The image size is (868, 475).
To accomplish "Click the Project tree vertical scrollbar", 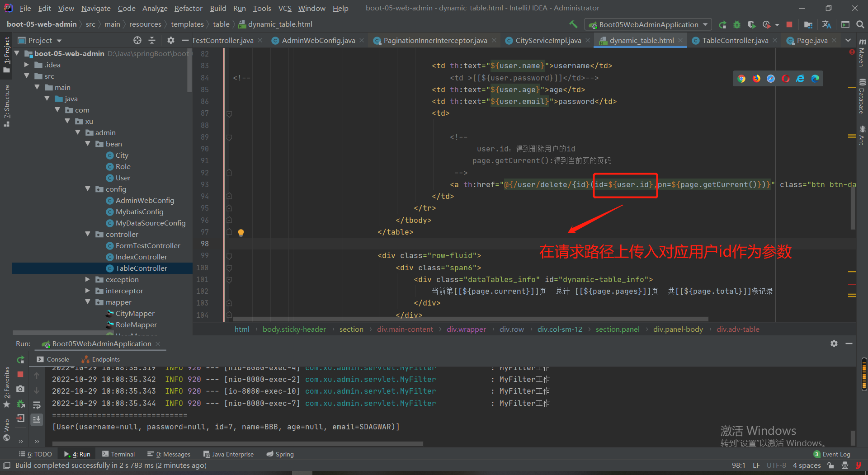I will (189, 70).
